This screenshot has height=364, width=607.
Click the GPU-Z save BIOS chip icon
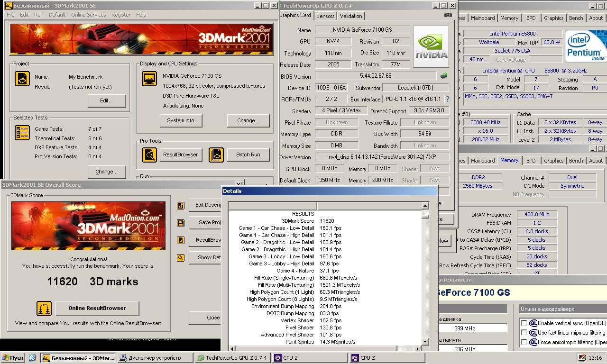pyautogui.click(x=444, y=76)
